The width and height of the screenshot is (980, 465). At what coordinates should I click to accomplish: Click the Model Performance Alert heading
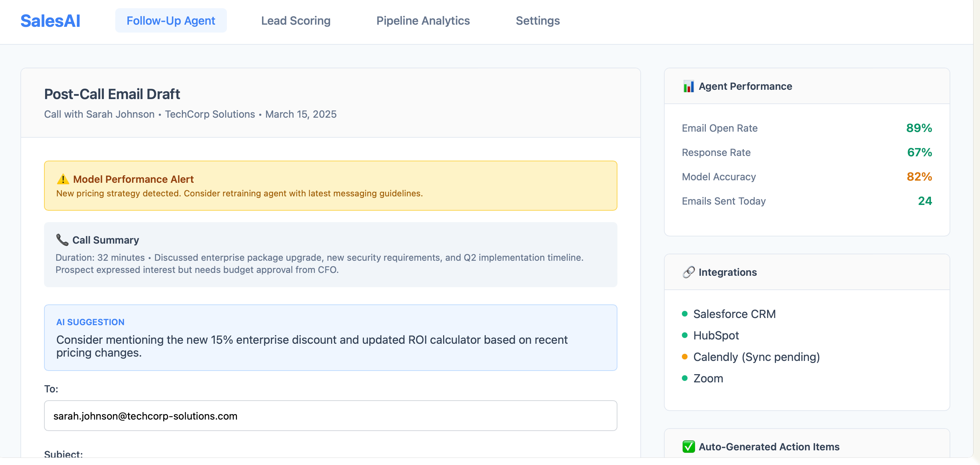coord(133,179)
